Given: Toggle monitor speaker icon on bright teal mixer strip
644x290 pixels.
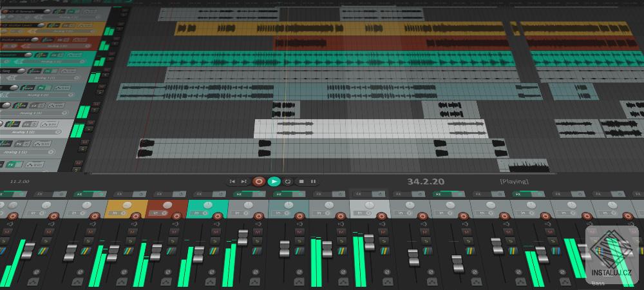Looking at the screenshot, I should [216, 224].
